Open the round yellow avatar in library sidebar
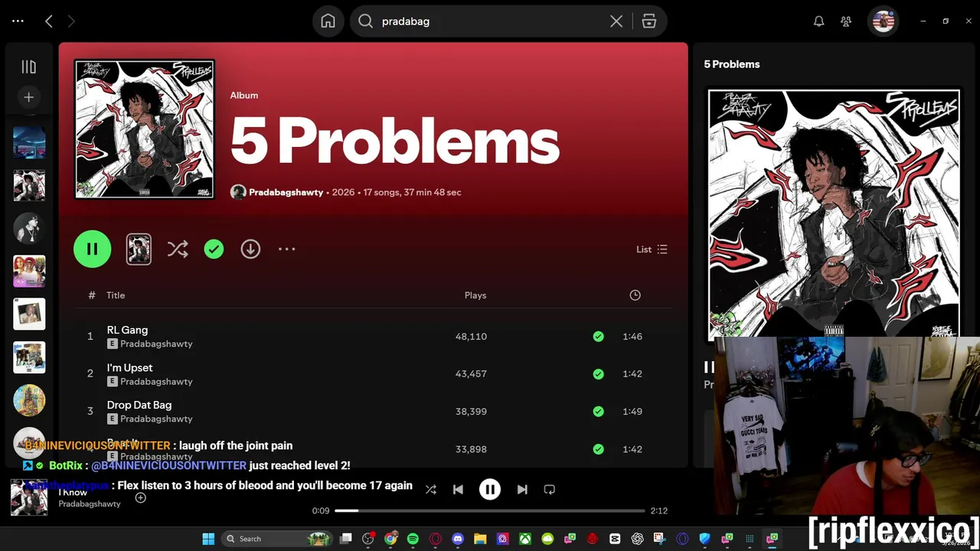 click(29, 400)
